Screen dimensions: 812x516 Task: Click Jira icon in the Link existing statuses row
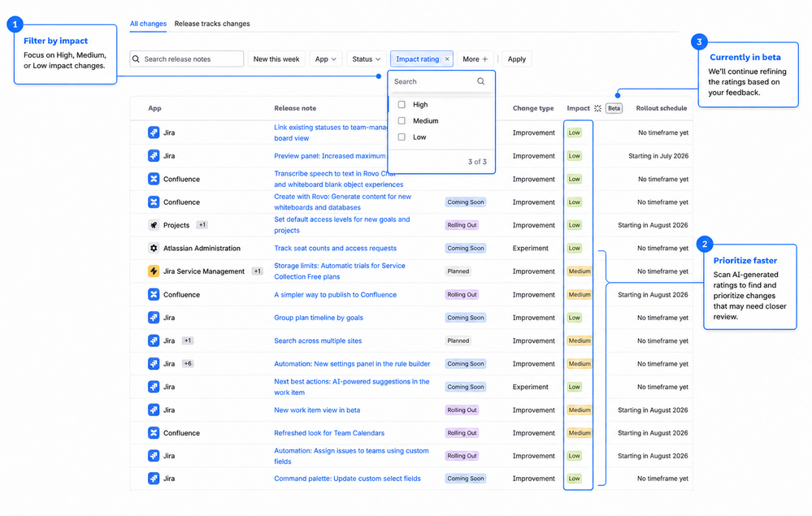tap(154, 132)
